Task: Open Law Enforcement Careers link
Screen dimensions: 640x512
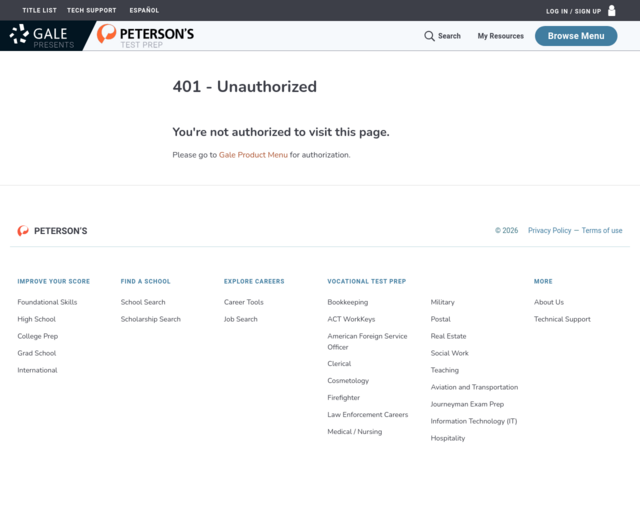Action: pyautogui.click(x=368, y=414)
